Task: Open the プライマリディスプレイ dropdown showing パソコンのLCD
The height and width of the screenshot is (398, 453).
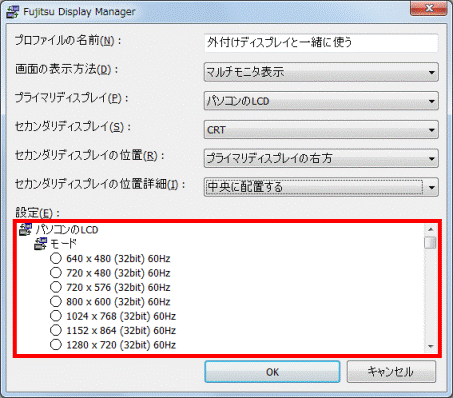Action: [321, 101]
